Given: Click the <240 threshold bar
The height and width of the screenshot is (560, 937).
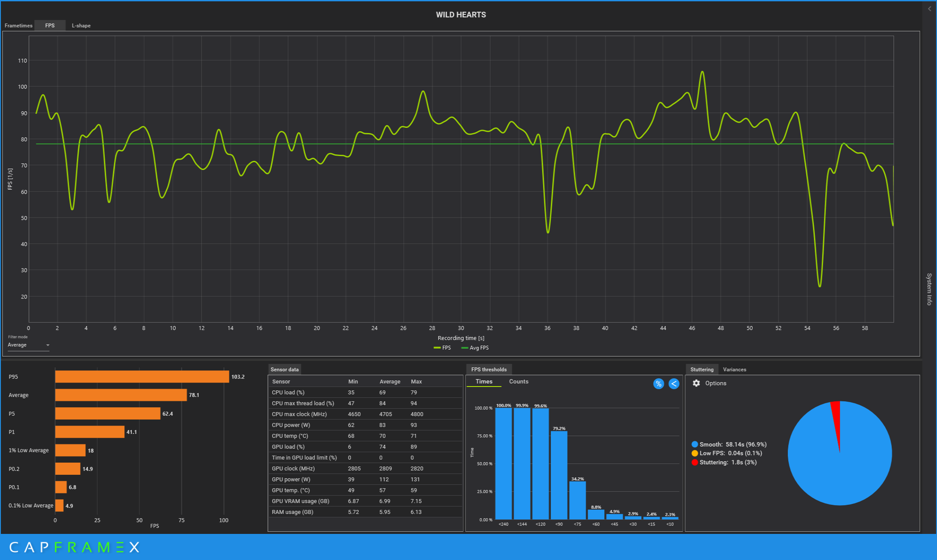Looking at the screenshot, I should (503, 464).
